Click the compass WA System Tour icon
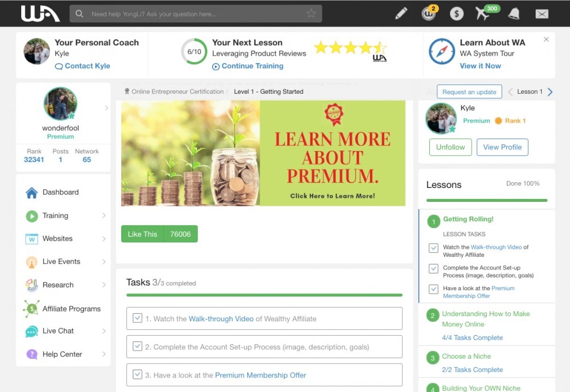The height and width of the screenshot is (392, 570). point(442,51)
